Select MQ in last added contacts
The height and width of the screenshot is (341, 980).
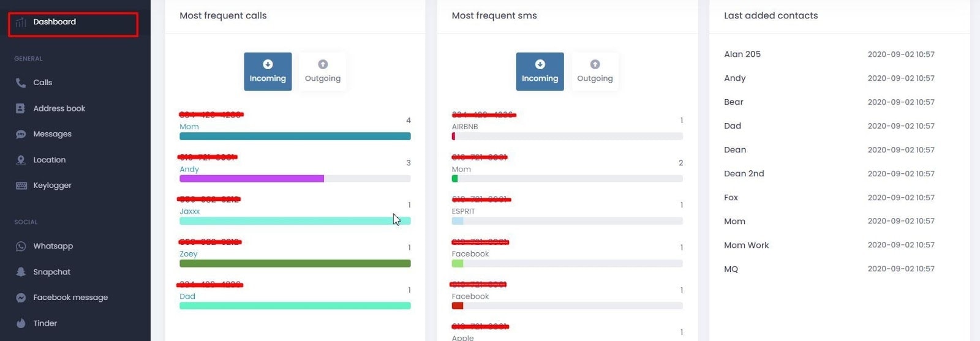pos(731,269)
